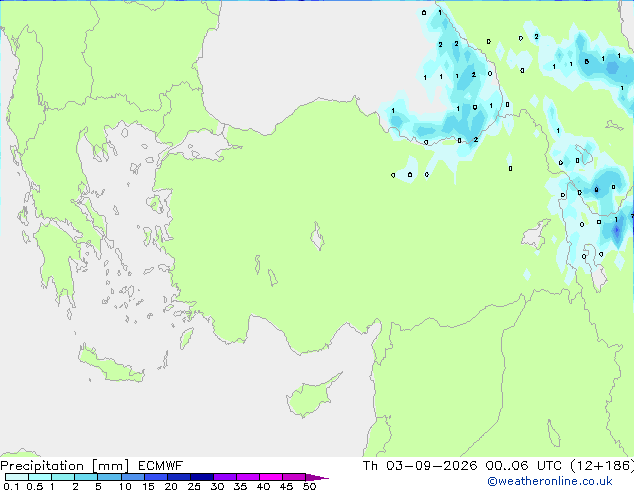Click the legend's over-50 arrow tip
Screen dimensions: 634x490
(x=317, y=477)
